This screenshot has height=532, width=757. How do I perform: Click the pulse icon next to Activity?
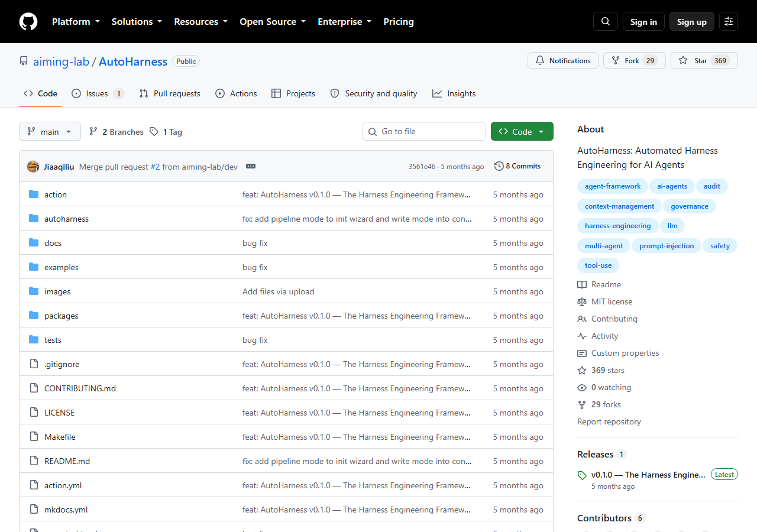(582, 336)
